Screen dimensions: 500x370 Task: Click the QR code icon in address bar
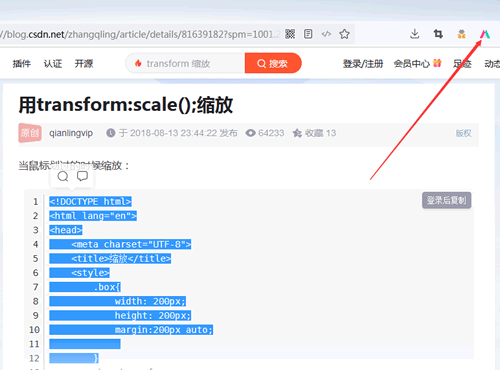pyautogui.click(x=290, y=34)
